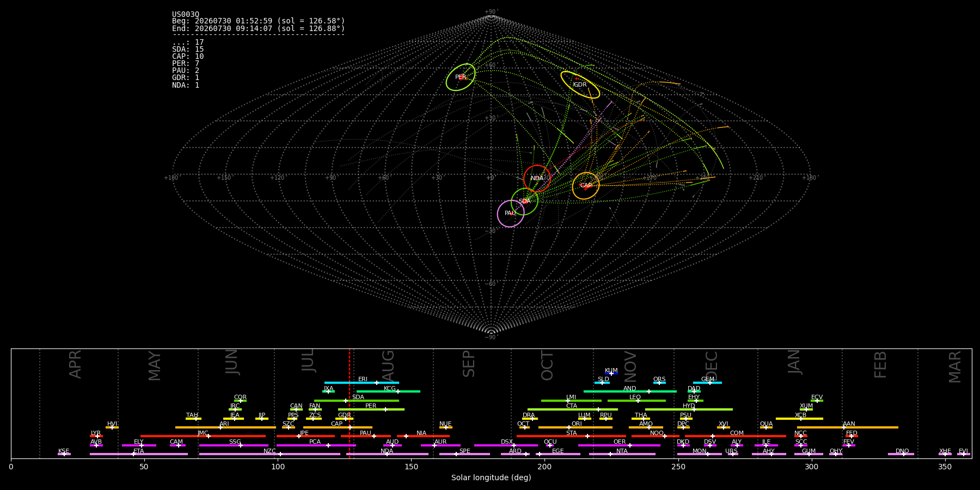Select the green SDA radiant circle

pos(525,201)
